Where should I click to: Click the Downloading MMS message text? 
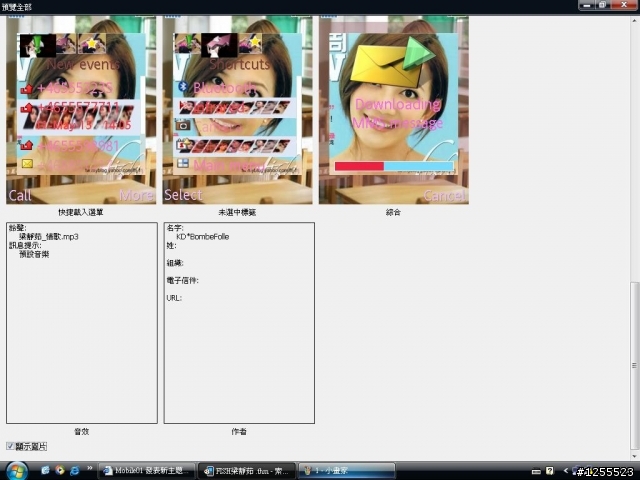(398, 113)
